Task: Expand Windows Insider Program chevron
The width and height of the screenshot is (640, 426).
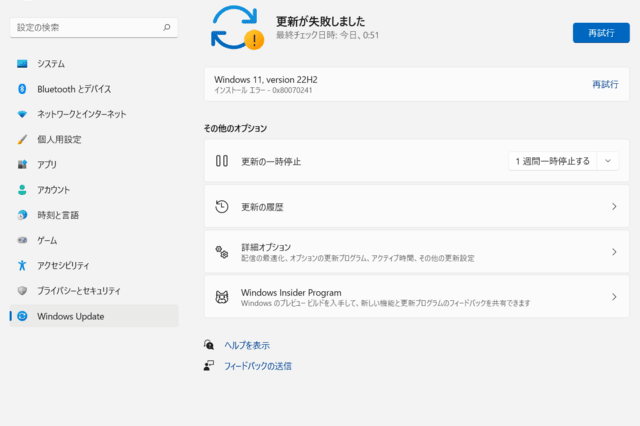Action: pyautogui.click(x=614, y=297)
